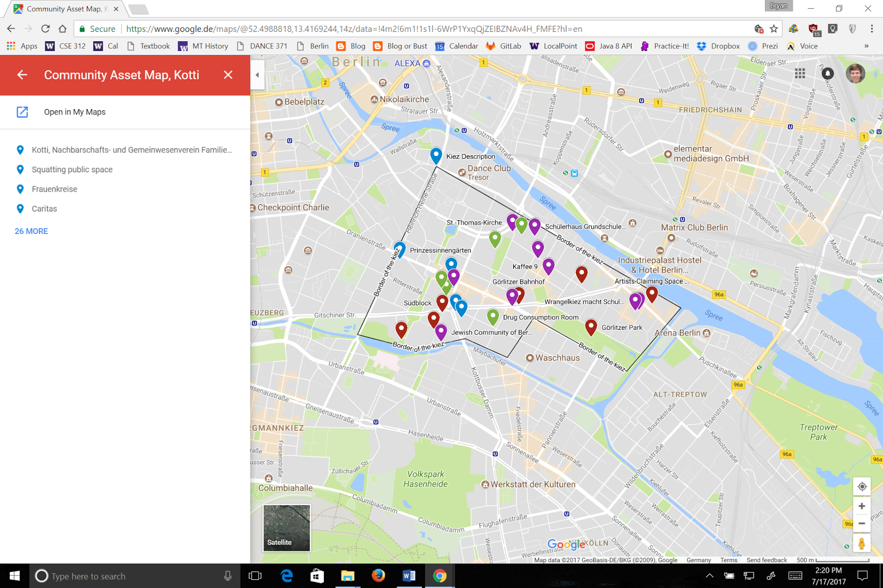This screenshot has height=588, width=883.
Task: Open the Google apps grid
Action: tap(800, 73)
